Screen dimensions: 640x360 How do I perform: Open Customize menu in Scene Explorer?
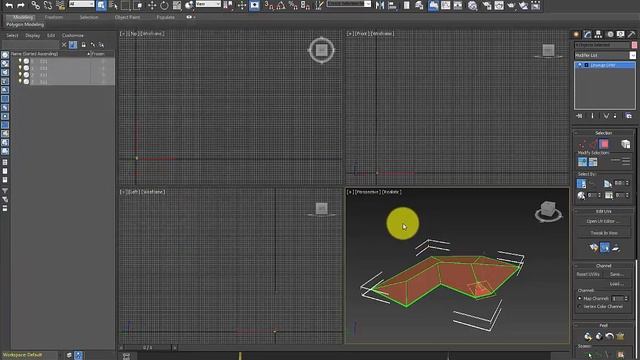click(73, 36)
